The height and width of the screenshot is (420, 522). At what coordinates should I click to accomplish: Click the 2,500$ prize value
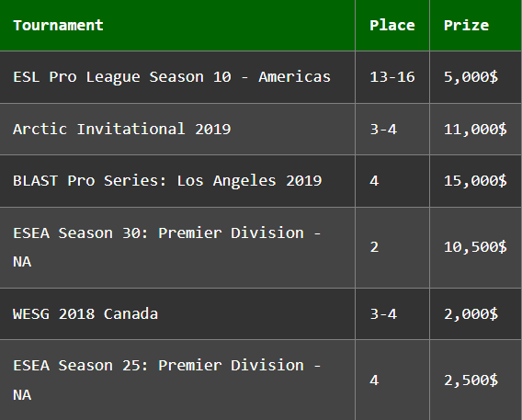pyautogui.click(x=471, y=380)
